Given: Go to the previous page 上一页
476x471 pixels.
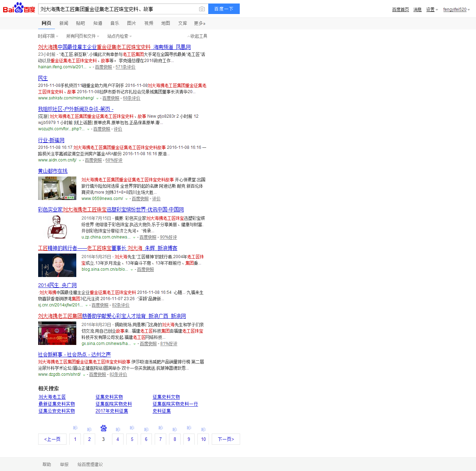Looking at the screenshot, I should (52, 439).
